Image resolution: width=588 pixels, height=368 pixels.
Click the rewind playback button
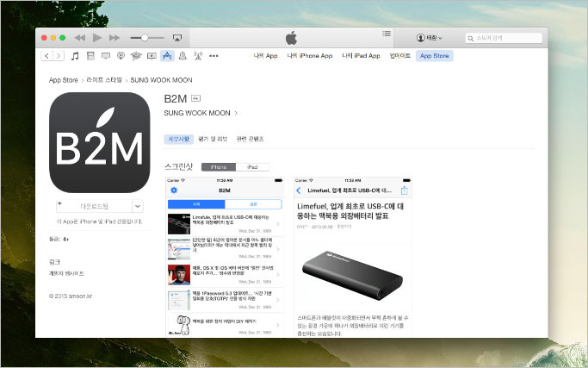pyautogui.click(x=80, y=38)
